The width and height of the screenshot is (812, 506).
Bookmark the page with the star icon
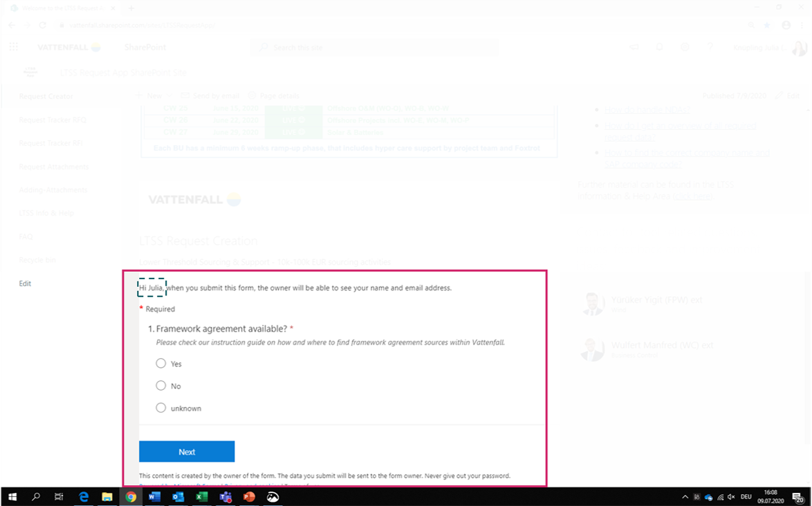767,25
